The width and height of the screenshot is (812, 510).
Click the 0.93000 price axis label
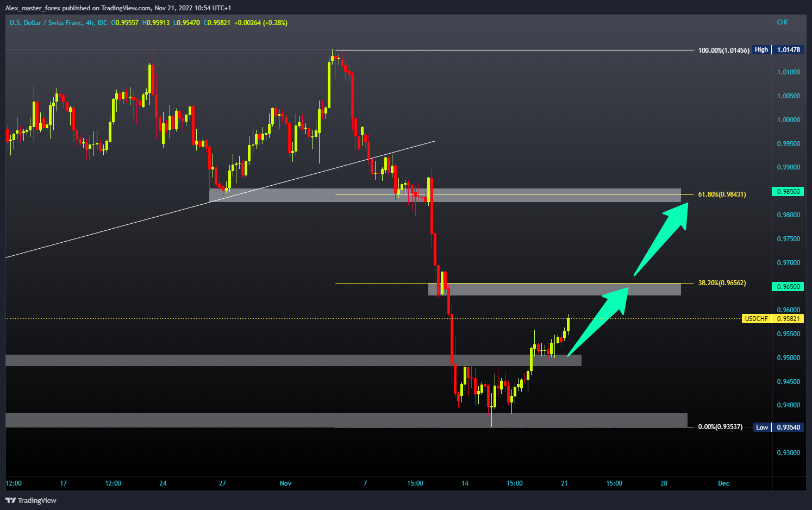[x=788, y=452]
